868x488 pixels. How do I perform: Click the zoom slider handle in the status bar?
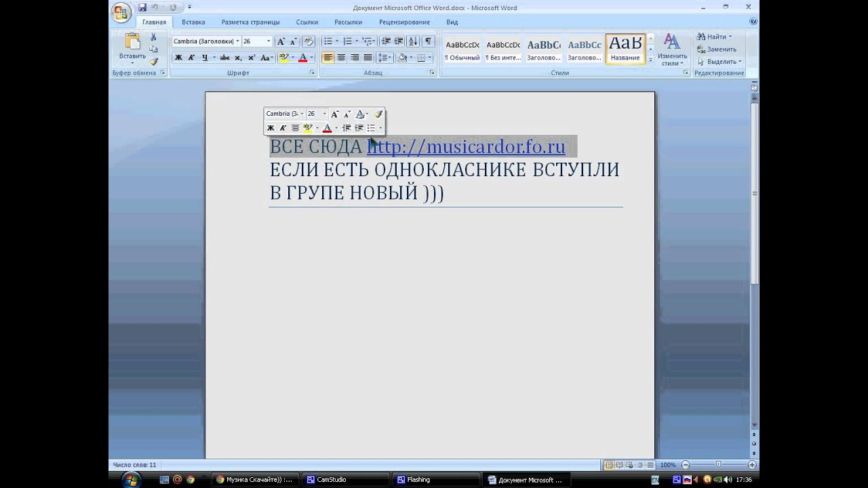pos(718,465)
